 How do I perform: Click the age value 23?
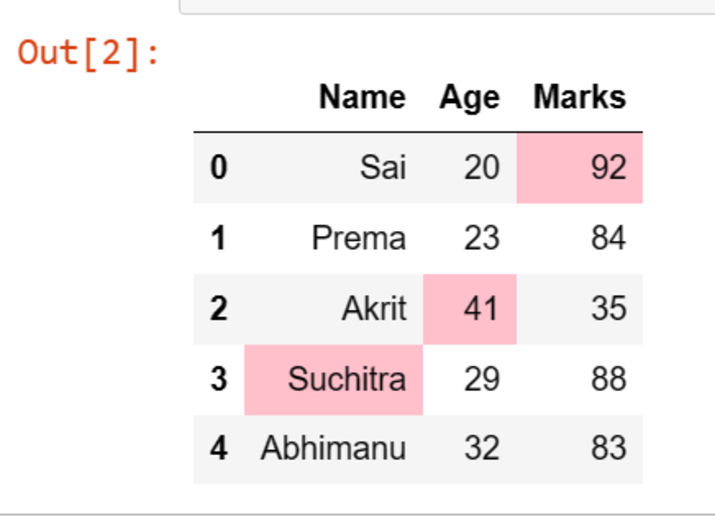click(481, 238)
